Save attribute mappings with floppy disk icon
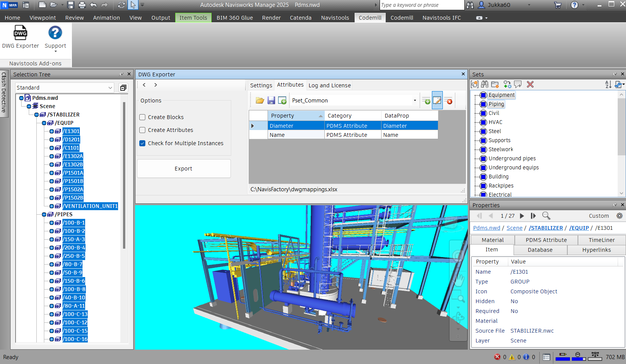626x364 pixels. 271,101
